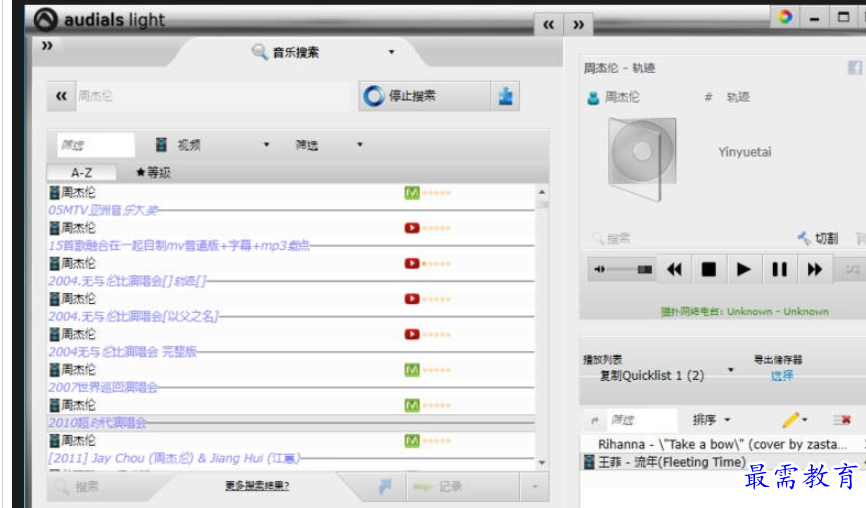Pause the current track
This screenshot has height=508, width=866.
[x=779, y=269]
